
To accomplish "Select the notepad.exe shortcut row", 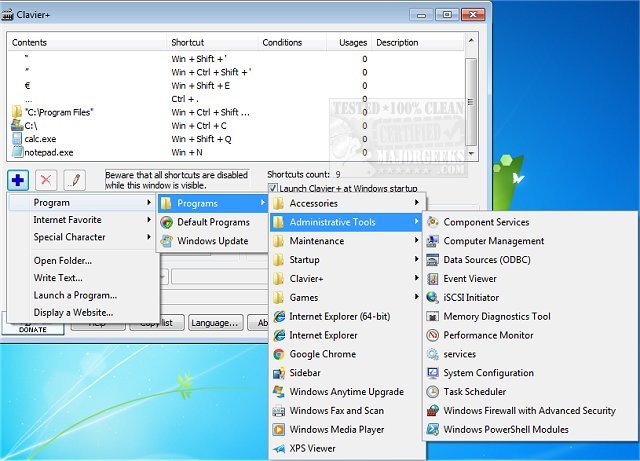I will pos(236,152).
